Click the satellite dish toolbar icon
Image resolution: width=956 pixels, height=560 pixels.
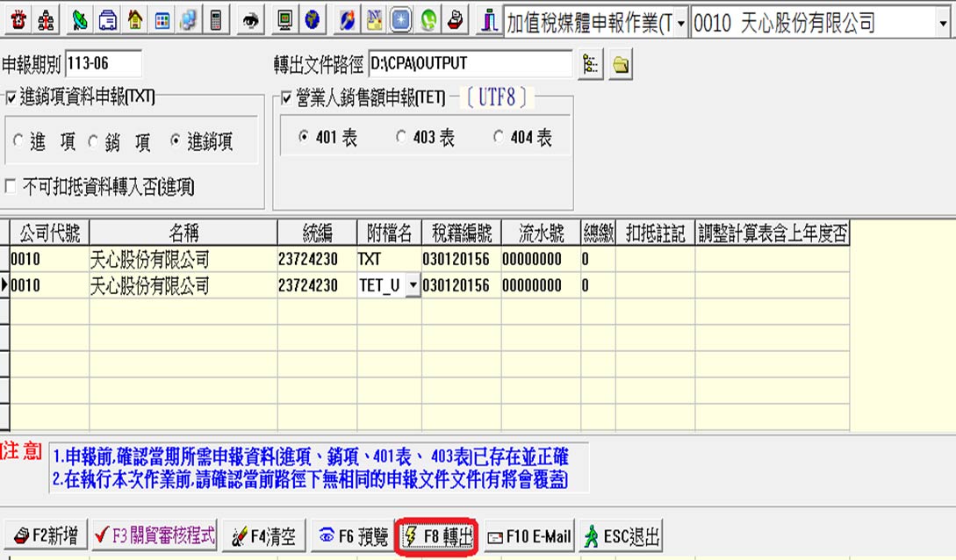coord(79,20)
